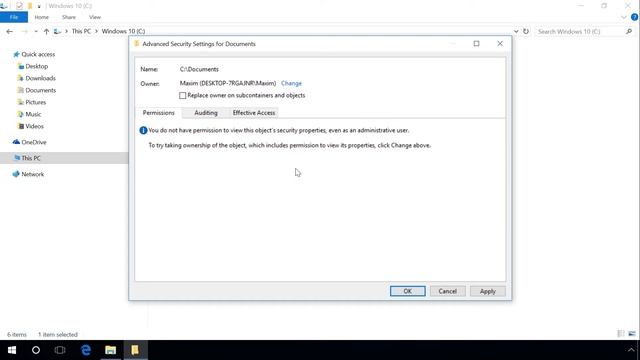Open Desktop in navigation pane
This screenshot has height=360, width=640.
tap(36, 66)
